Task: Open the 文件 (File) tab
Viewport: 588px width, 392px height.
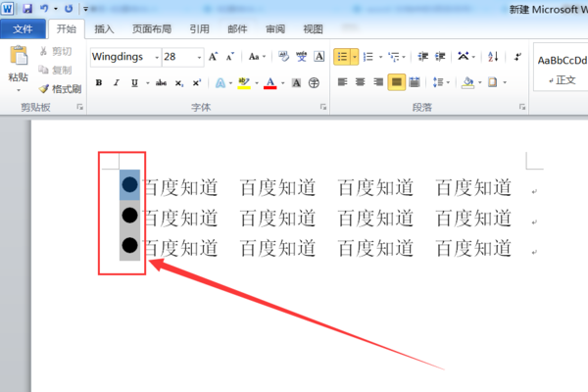Action: [23, 29]
